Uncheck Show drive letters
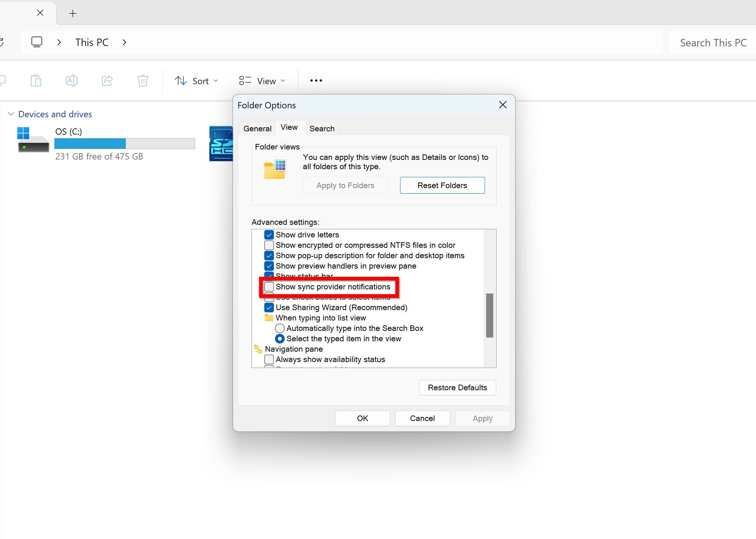756x539 pixels. tap(269, 235)
